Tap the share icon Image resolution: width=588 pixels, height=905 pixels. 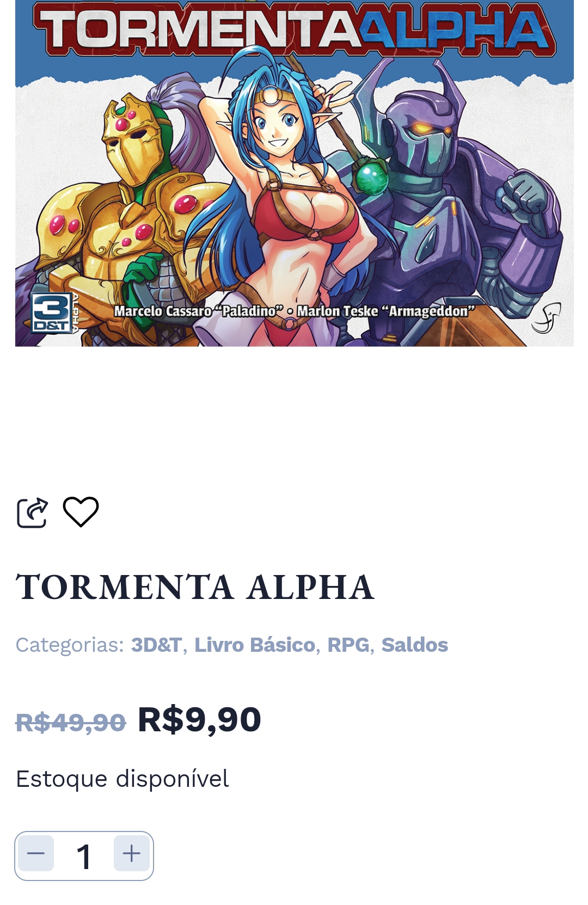point(32,512)
